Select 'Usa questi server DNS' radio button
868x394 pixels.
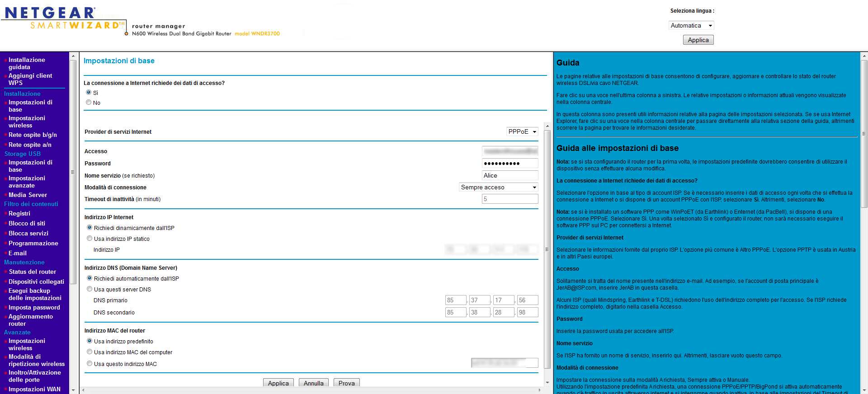[x=90, y=289]
